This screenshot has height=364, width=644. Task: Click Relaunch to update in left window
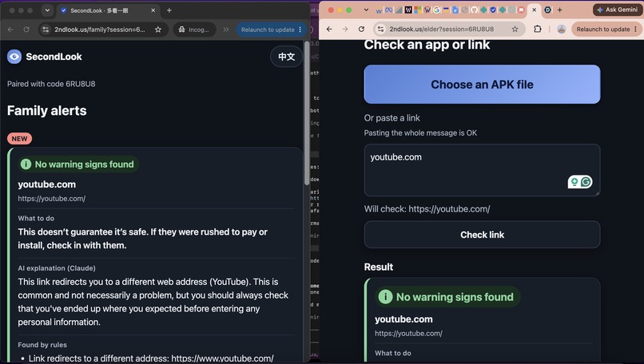268,30
